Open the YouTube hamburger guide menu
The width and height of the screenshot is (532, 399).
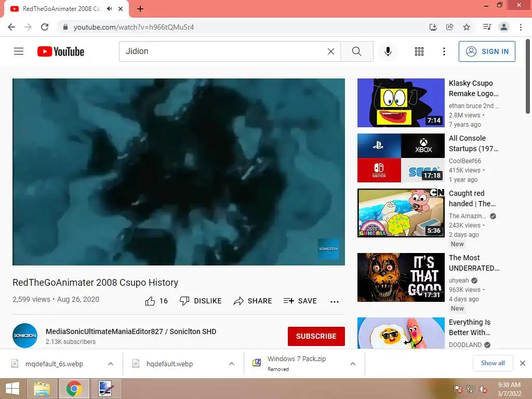tap(19, 51)
